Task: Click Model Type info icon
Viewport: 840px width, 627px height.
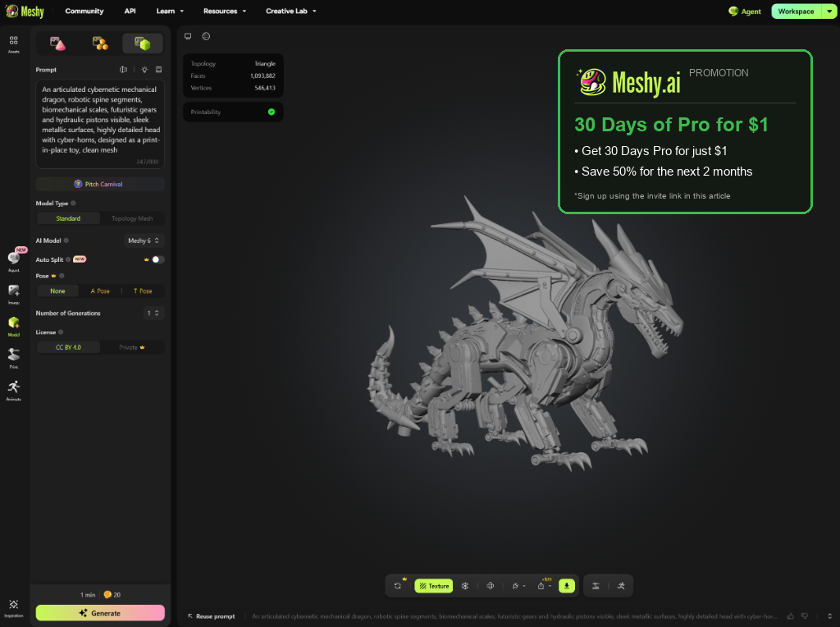Action: (x=73, y=203)
